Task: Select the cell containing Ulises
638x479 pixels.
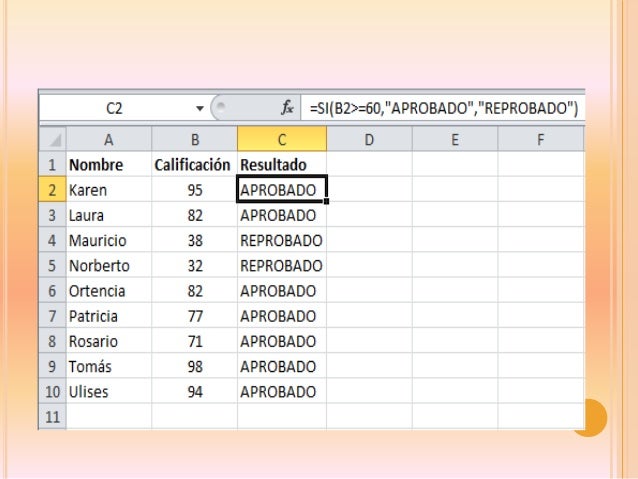Action: [x=109, y=392]
